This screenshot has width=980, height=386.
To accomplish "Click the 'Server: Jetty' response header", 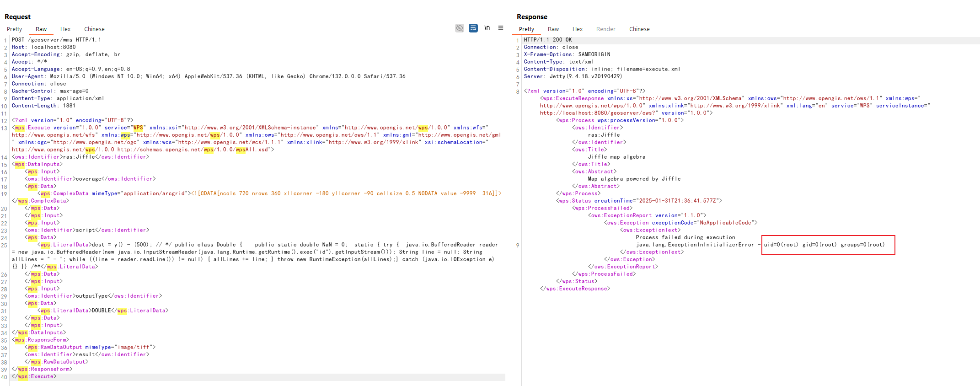I will coord(573,76).
